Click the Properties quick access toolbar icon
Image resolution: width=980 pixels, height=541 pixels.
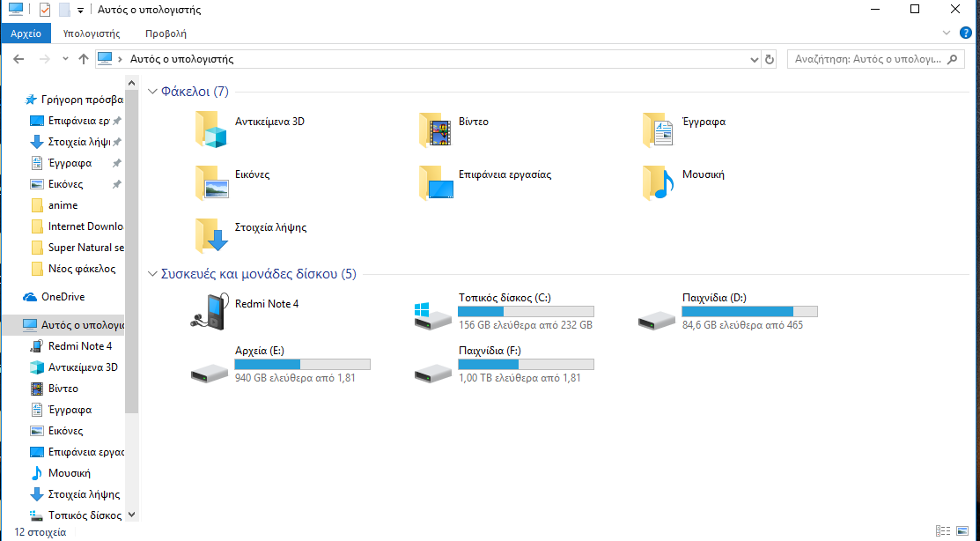[x=44, y=10]
